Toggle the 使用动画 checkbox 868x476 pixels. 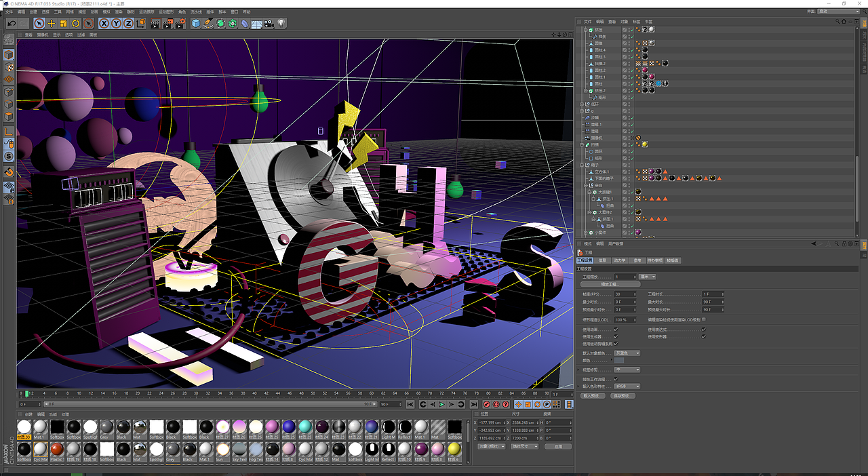pos(616,330)
